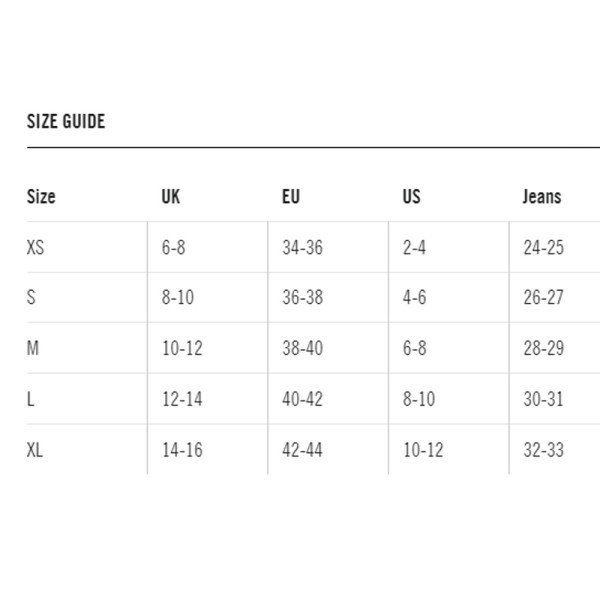Click the M size row label
This screenshot has height=600, width=600.
33,348
